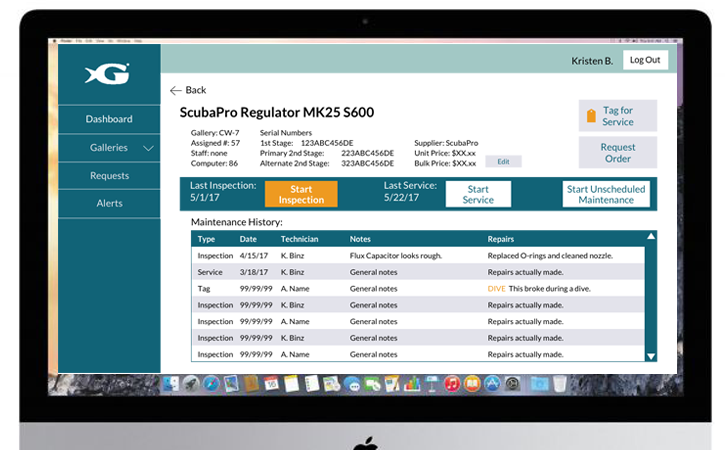The width and height of the screenshot is (725, 450).
Task: Click the Date column header
Action: click(248, 239)
